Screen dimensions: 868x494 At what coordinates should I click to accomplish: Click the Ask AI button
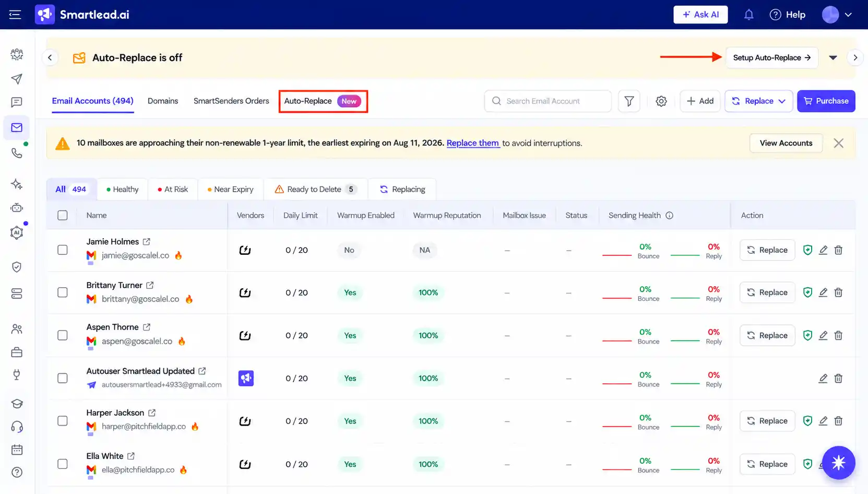pyautogui.click(x=700, y=15)
